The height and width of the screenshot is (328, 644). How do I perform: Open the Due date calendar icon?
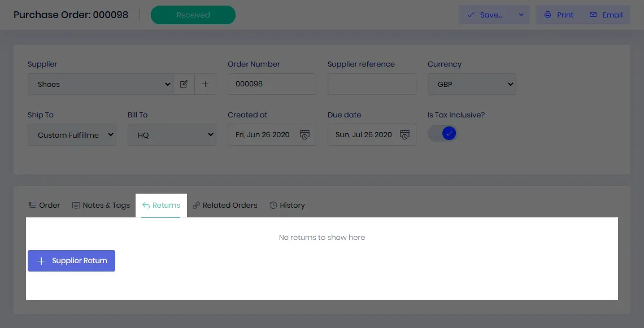coord(404,135)
